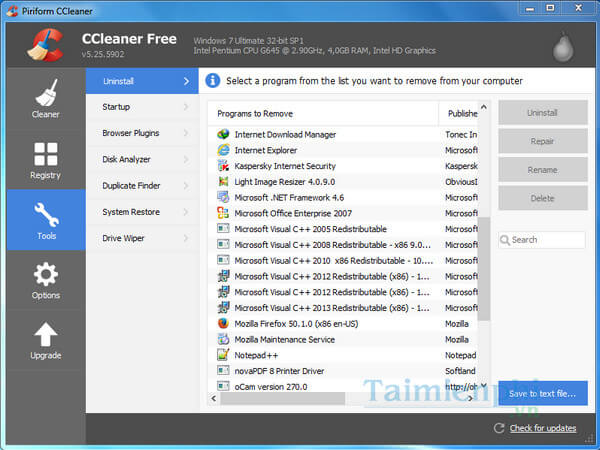Open the Registry section
Image resolution: width=600 pixels, height=450 pixels.
coord(46,160)
